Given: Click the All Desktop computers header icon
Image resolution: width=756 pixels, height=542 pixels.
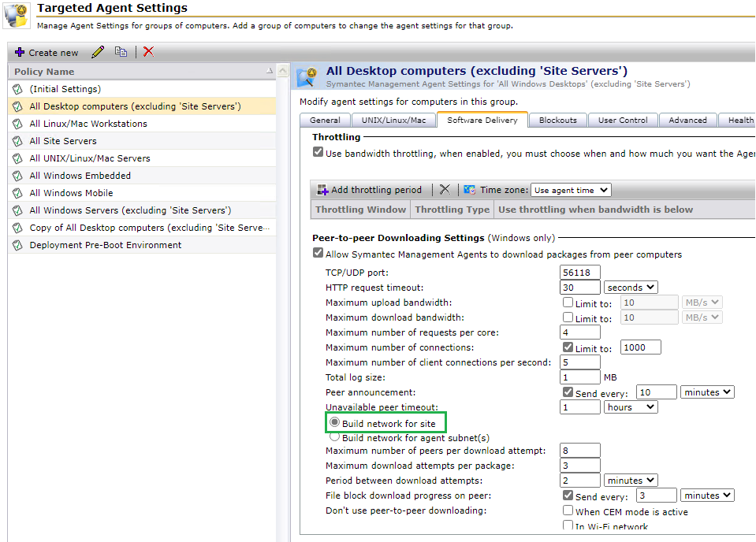Looking at the screenshot, I should click(x=307, y=77).
